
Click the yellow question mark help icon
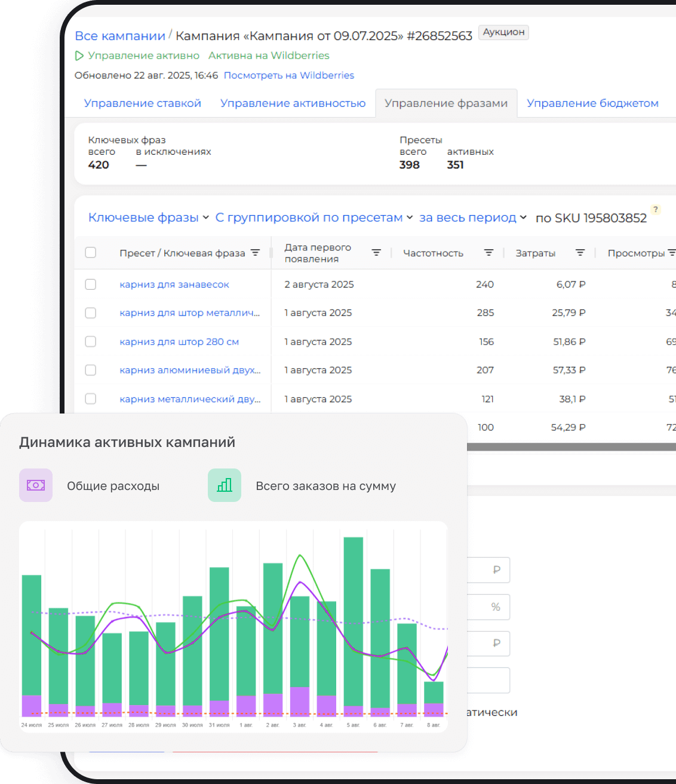tap(656, 209)
